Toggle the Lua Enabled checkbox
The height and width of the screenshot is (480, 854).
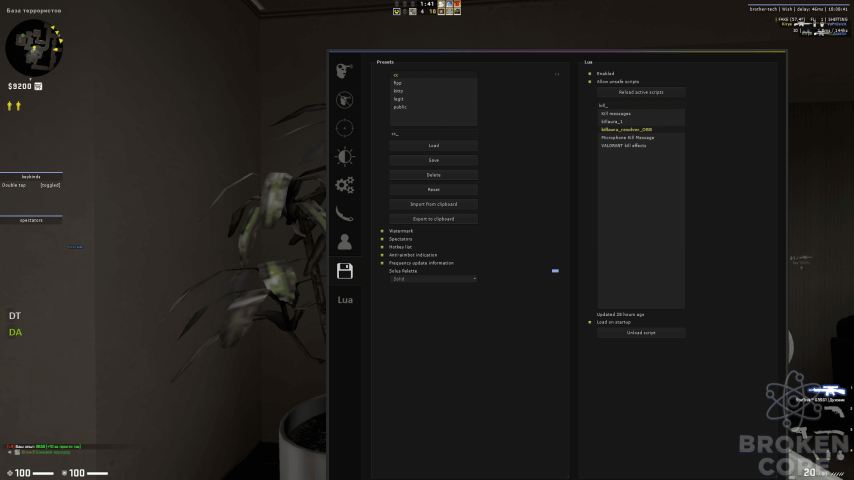589,74
